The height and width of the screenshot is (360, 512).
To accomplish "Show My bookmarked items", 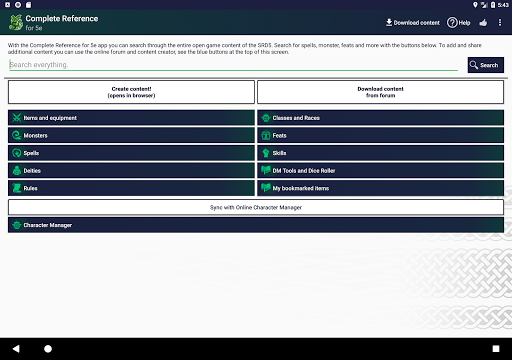I will 380,188.
